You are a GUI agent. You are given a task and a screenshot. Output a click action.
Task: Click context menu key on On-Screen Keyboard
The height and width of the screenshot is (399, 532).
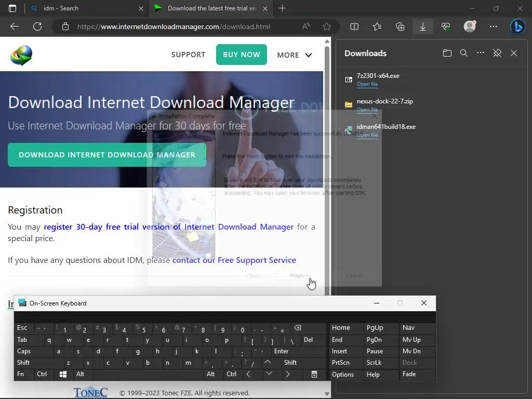point(314,374)
